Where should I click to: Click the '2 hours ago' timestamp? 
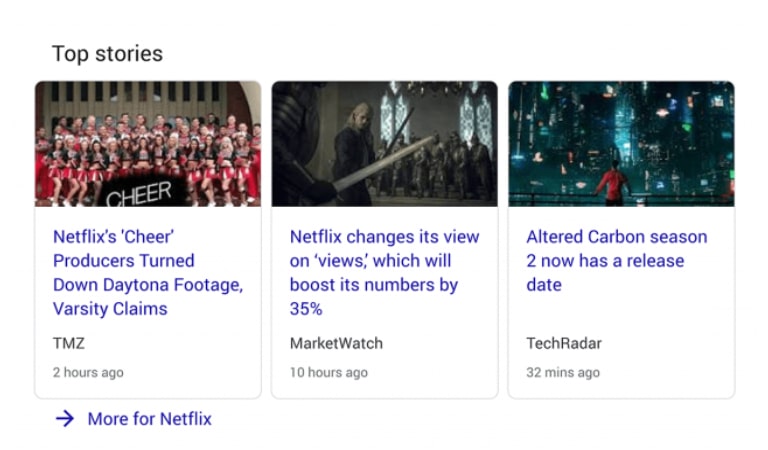tap(88, 373)
